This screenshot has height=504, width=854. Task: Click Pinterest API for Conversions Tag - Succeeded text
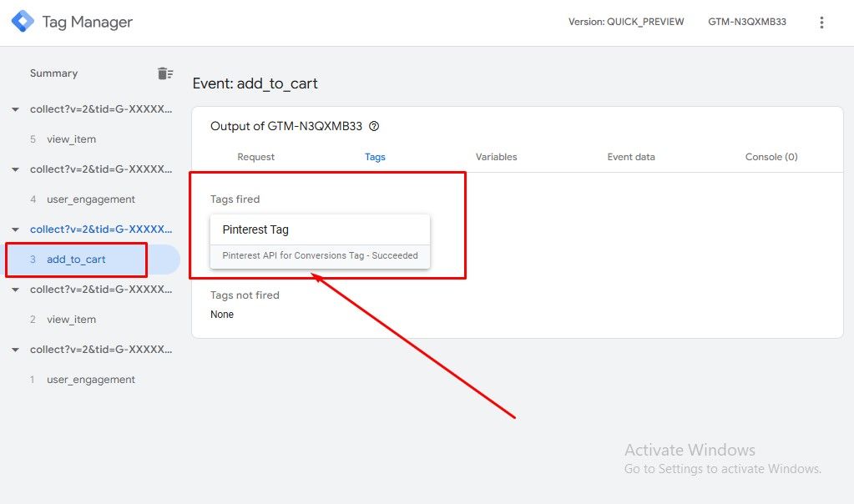click(321, 255)
